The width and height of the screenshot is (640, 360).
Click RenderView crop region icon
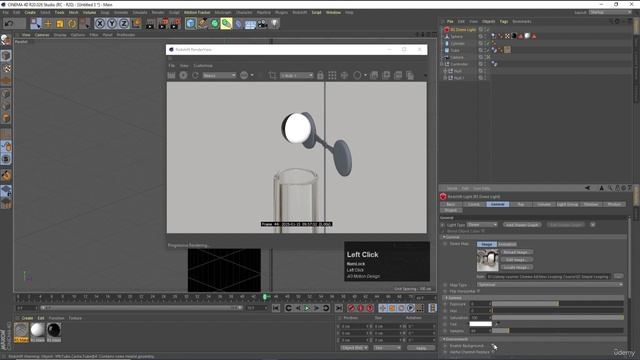[x=272, y=76]
